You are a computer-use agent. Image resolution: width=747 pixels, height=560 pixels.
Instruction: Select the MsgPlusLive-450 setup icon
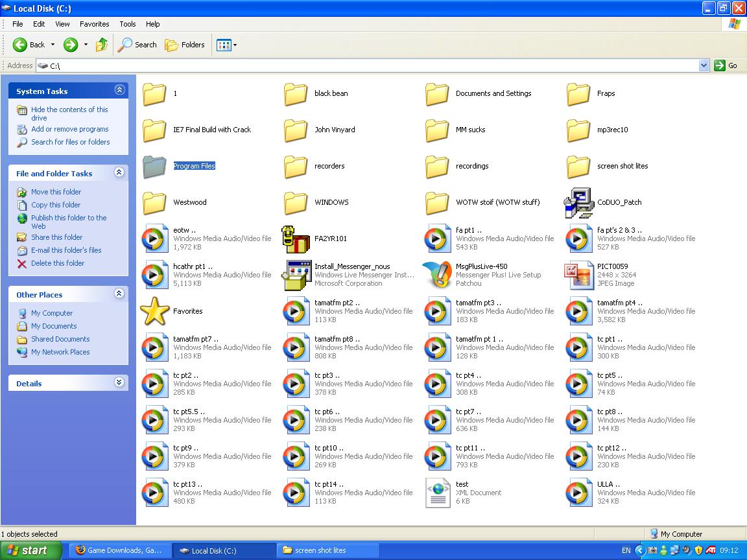click(437, 275)
